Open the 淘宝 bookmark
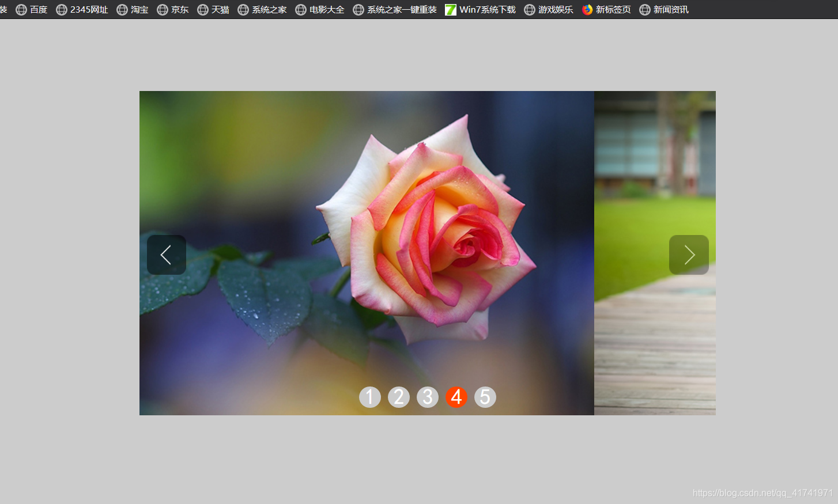 pyautogui.click(x=133, y=10)
